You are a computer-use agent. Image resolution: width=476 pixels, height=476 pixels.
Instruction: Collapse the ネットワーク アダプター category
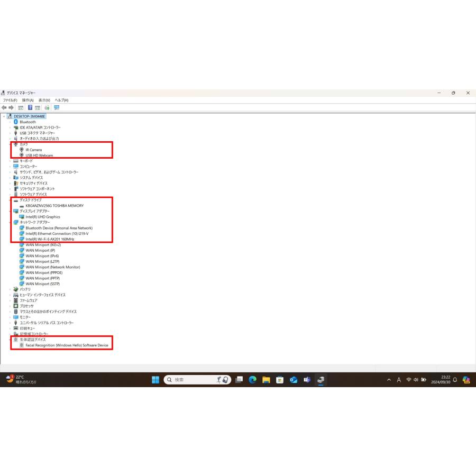(10, 222)
